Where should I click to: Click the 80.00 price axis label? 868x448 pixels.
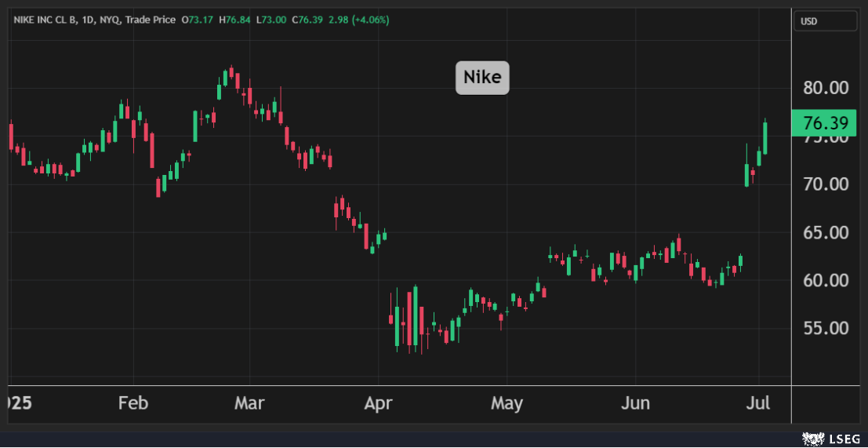pyautogui.click(x=826, y=88)
